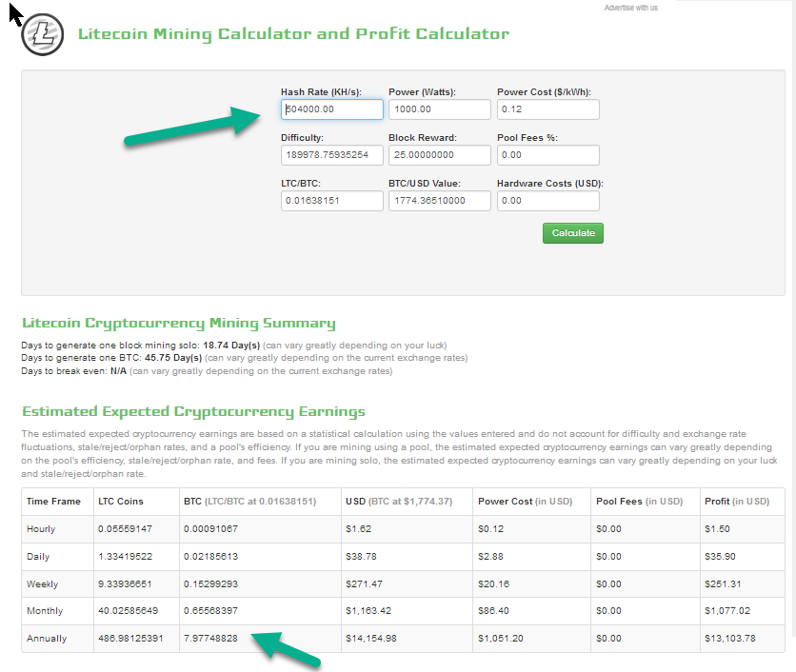Screen dimensions: 796x672
Task: Click daily BTC value 0.02185613
Action: point(210,556)
